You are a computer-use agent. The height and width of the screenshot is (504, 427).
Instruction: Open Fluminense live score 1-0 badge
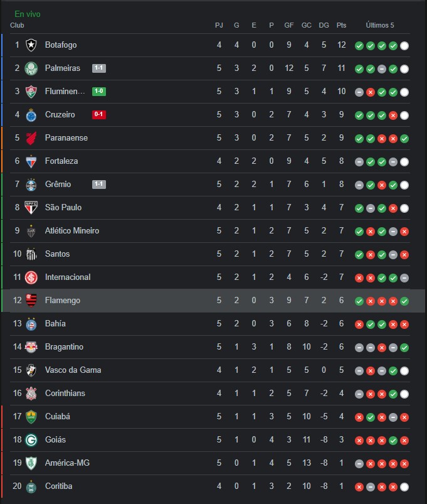click(99, 91)
